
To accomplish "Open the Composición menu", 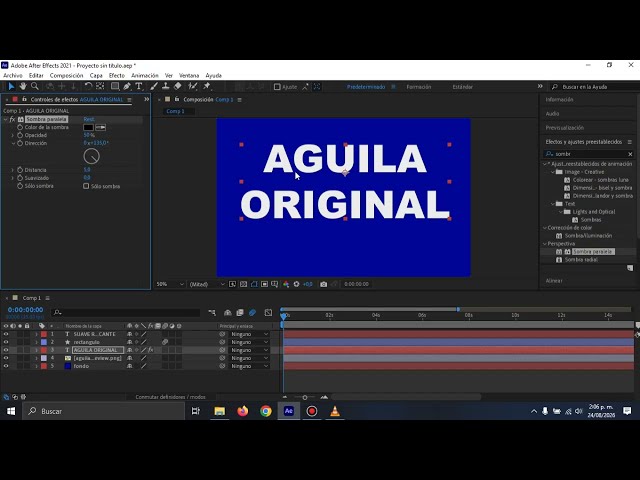I will point(67,76).
